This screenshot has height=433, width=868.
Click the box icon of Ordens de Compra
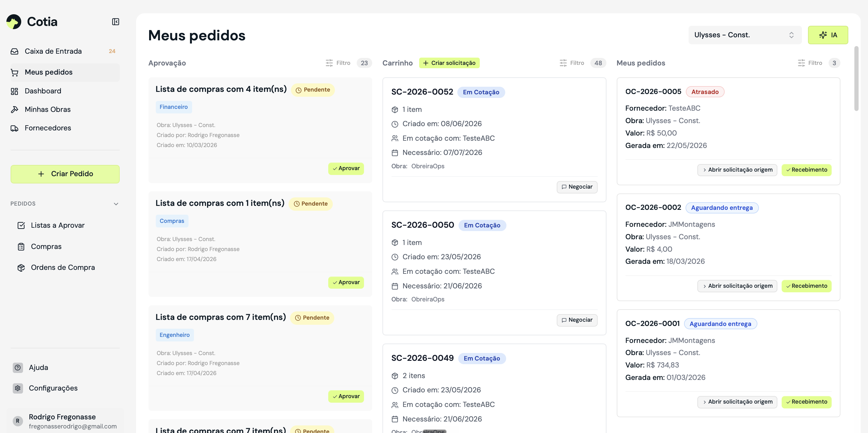tap(21, 268)
